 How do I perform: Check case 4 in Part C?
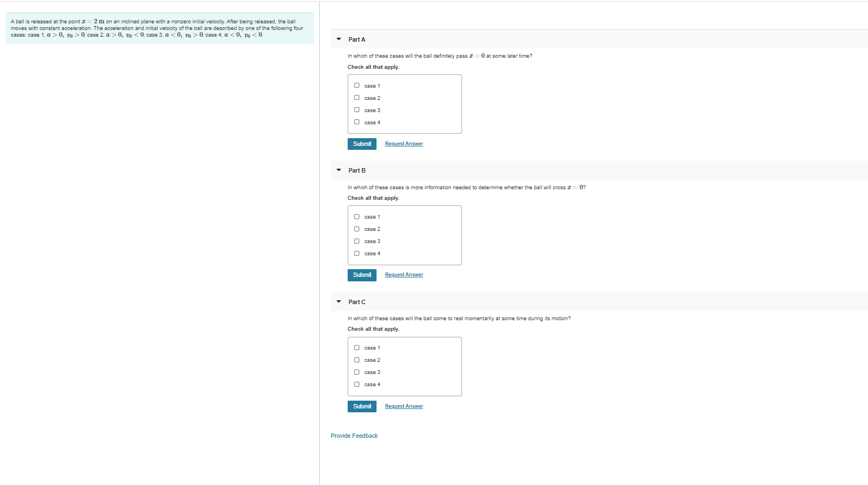coord(357,384)
